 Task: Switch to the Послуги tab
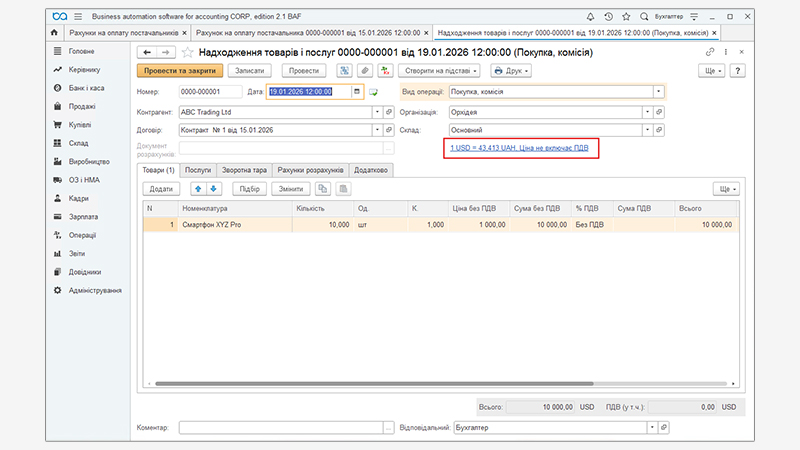(198, 170)
